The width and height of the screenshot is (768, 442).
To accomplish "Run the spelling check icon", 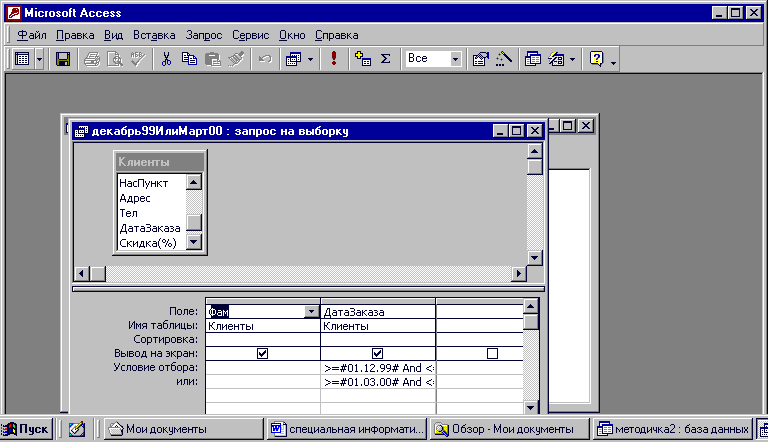I will tap(138, 59).
